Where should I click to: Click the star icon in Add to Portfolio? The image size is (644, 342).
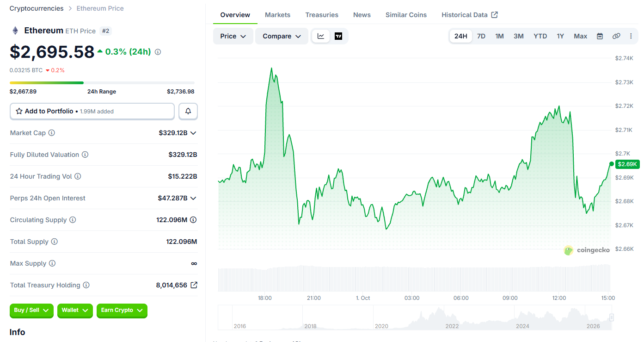[x=19, y=111]
